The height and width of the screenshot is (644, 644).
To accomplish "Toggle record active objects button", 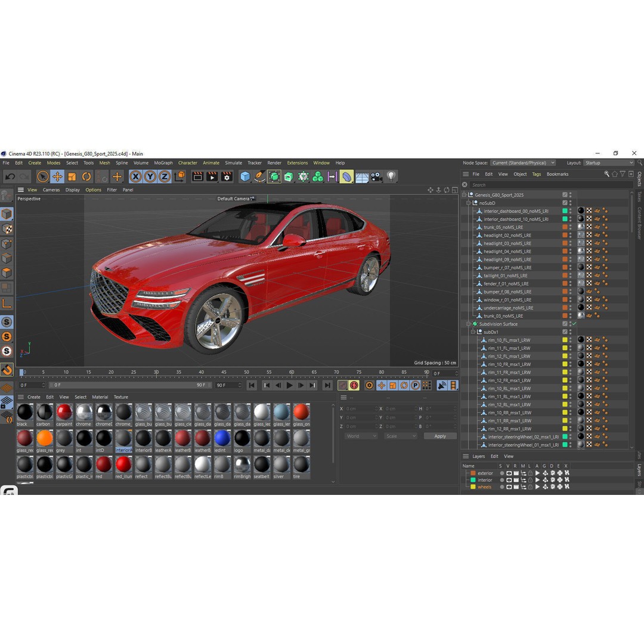I will tap(342, 385).
